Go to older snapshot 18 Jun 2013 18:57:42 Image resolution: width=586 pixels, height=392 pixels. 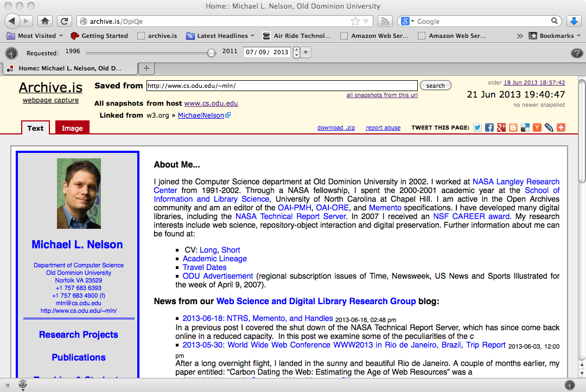pyautogui.click(x=534, y=82)
